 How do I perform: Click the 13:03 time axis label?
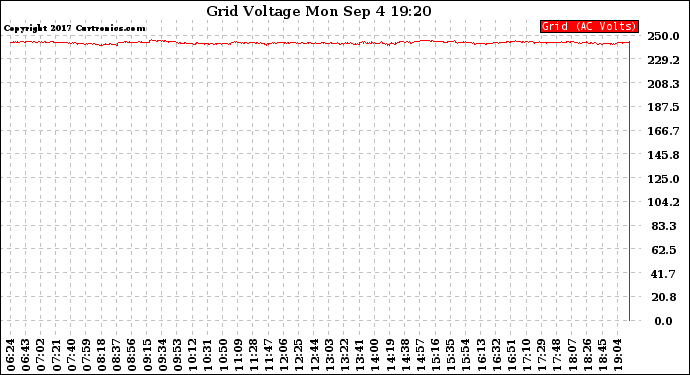pyautogui.click(x=329, y=355)
